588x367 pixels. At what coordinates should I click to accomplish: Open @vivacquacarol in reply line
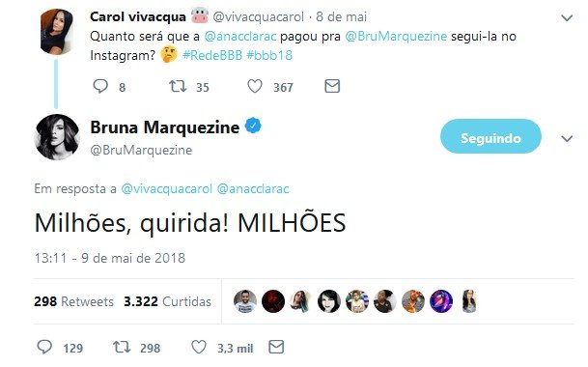coord(166,188)
